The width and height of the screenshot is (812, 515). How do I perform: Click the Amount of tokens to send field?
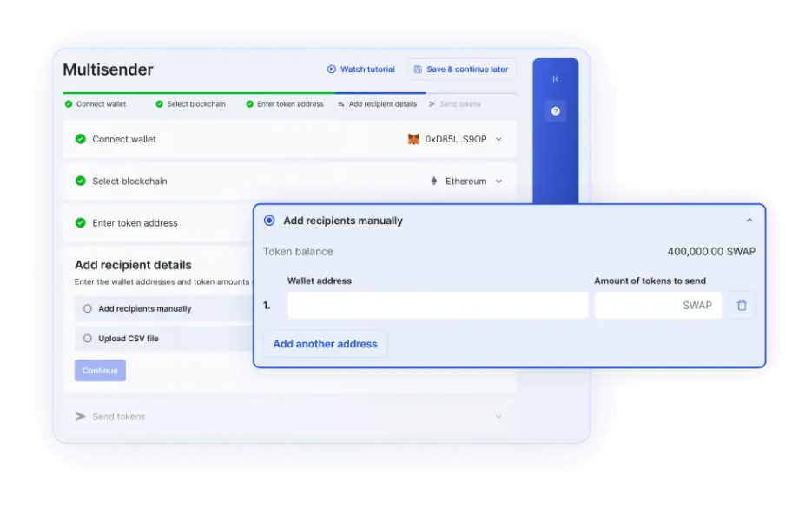coord(657,305)
